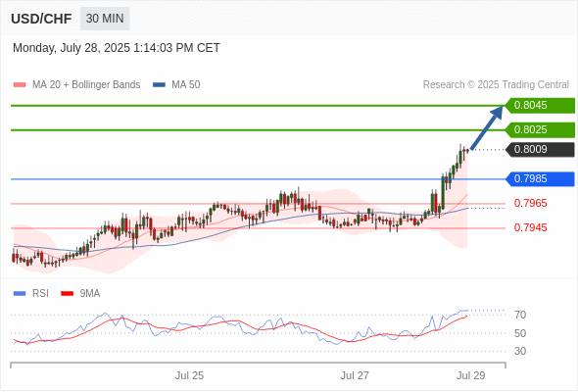Viewport: 578px width, 392px height.
Task: Click the 0.7965 red support label
Action: pyautogui.click(x=530, y=203)
